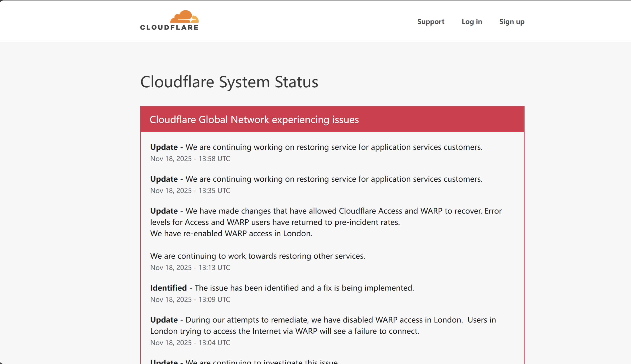The height and width of the screenshot is (364, 631).
Task: Click the 13:09 UTC identified timestamp
Action: coord(190,299)
